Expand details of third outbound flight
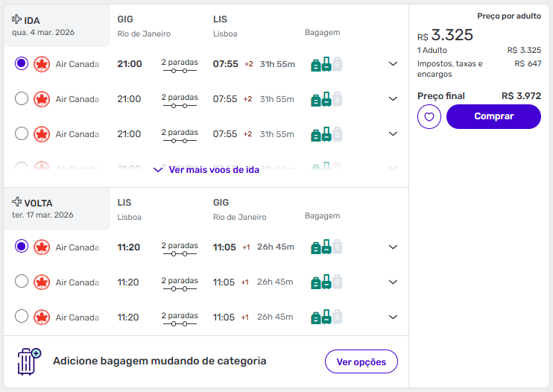 click(x=394, y=134)
